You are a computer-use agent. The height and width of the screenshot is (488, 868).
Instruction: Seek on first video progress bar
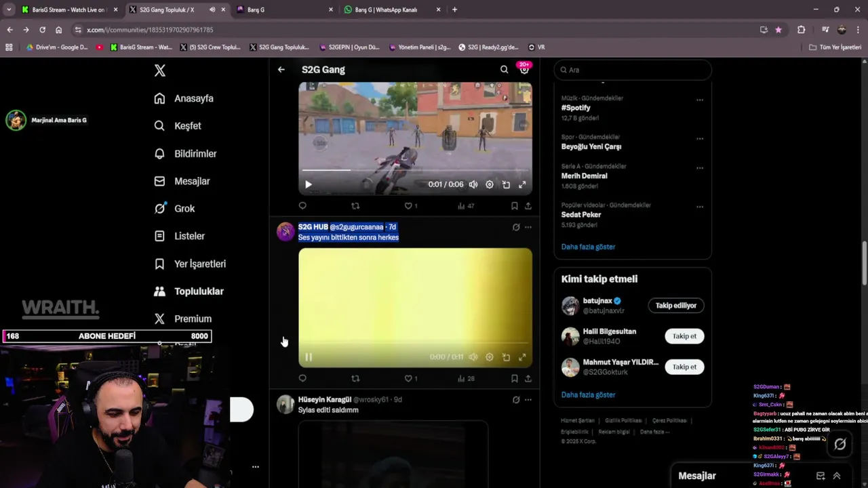pyautogui.click(x=415, y=170)
